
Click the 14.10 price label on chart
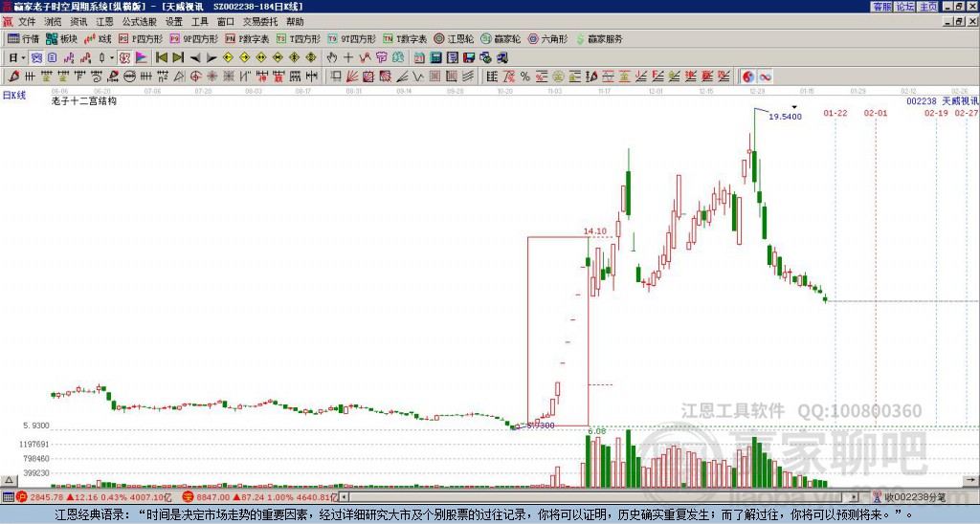tap(595, 231)
